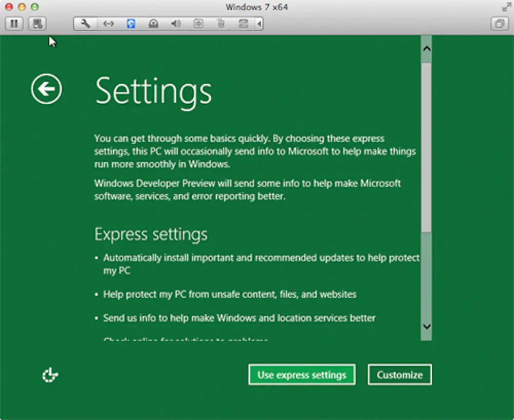Click the network double-arrow icon
This screenshot has height=420, width=514.
[x=108, y=24]
